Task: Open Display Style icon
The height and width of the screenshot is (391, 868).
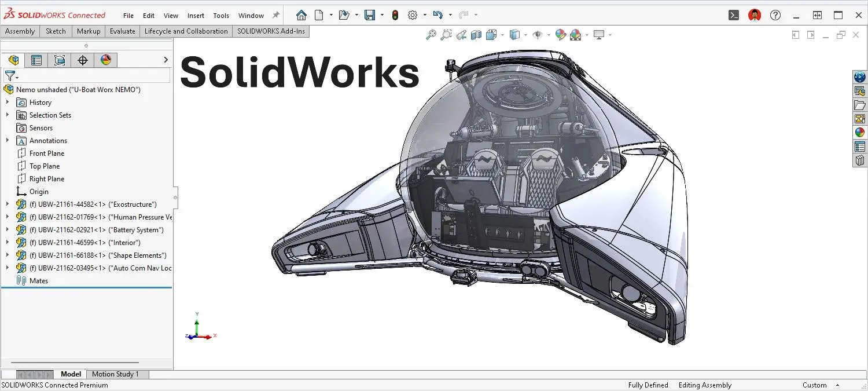Action: coord(514,35)
